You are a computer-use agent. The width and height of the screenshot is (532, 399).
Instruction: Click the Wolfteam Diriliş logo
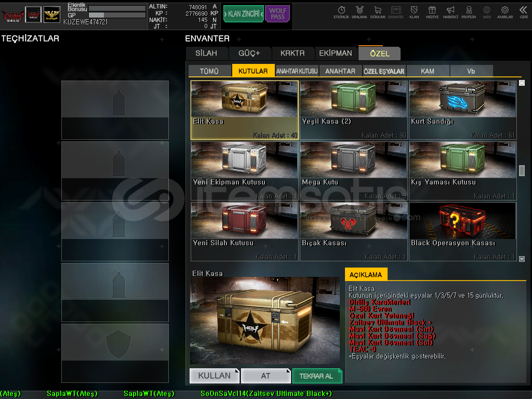[x=12, y=15]
